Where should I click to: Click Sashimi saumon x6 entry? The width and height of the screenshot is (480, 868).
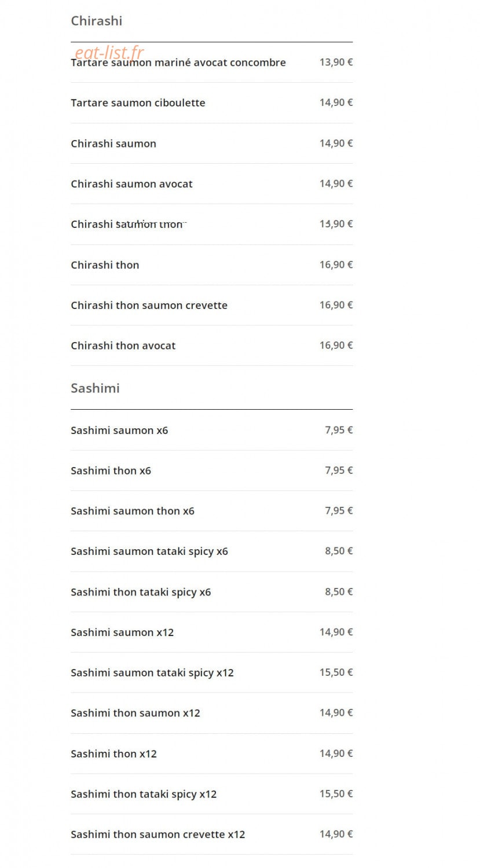click(119, 430)
